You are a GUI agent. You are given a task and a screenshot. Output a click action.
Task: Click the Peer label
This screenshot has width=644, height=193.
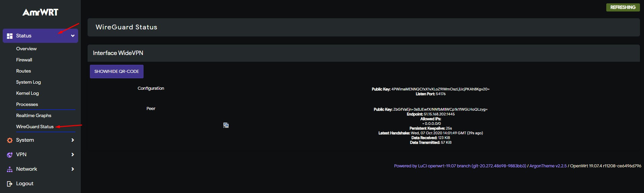pos(151,109)
